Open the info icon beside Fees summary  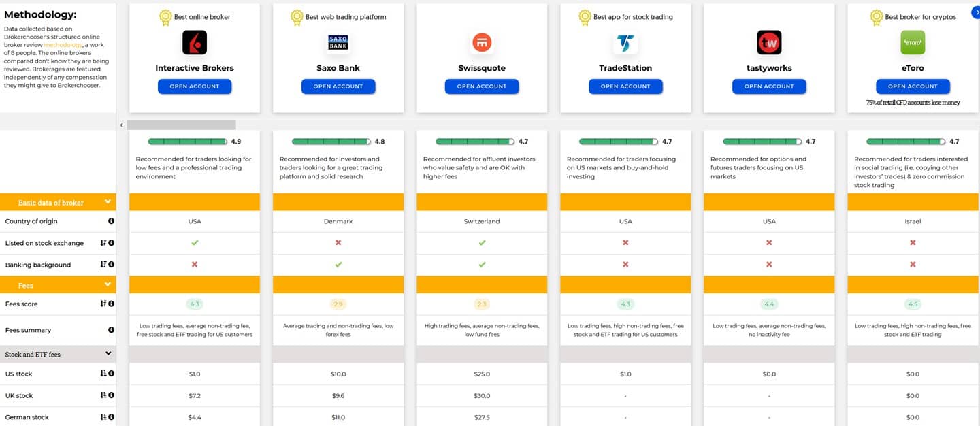[111, 330]
